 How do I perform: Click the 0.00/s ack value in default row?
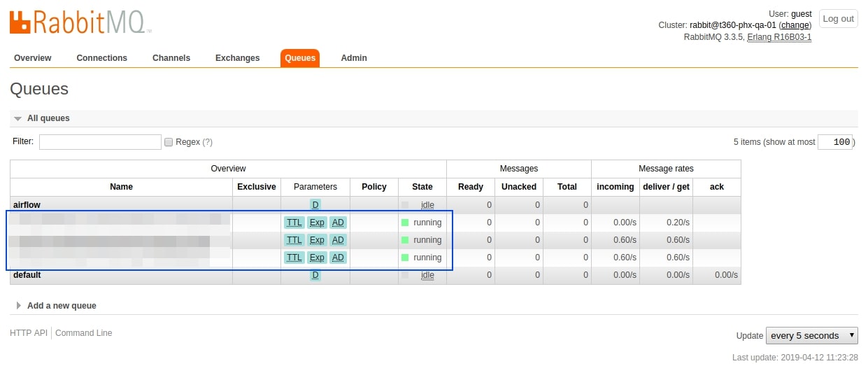726,275
